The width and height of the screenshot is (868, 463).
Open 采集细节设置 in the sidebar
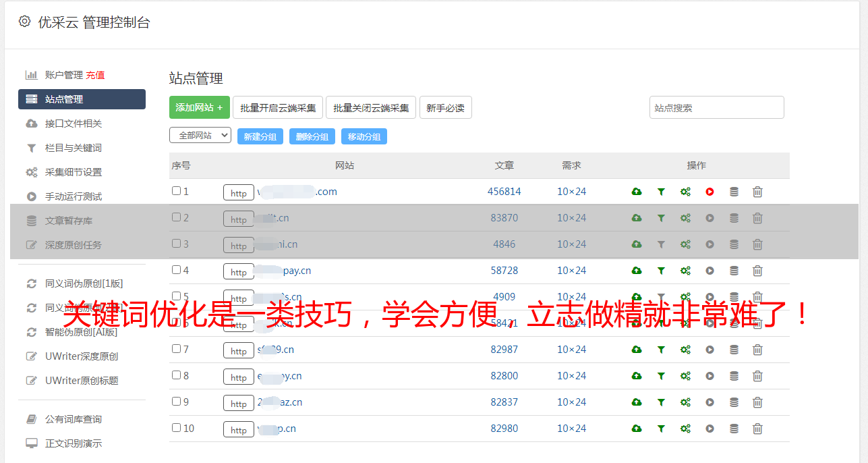(74, 172)
